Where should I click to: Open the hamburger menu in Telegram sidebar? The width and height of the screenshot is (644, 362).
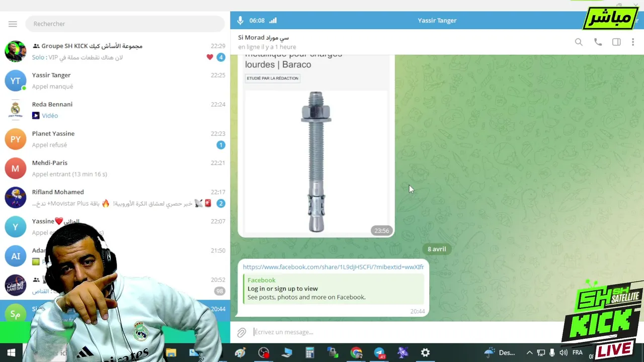click(x=13, y=24)
